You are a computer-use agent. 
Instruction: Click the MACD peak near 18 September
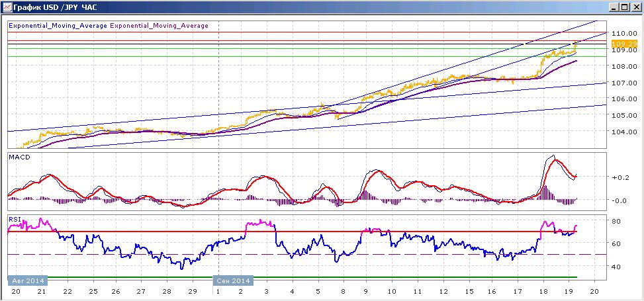tap(553, 156)
